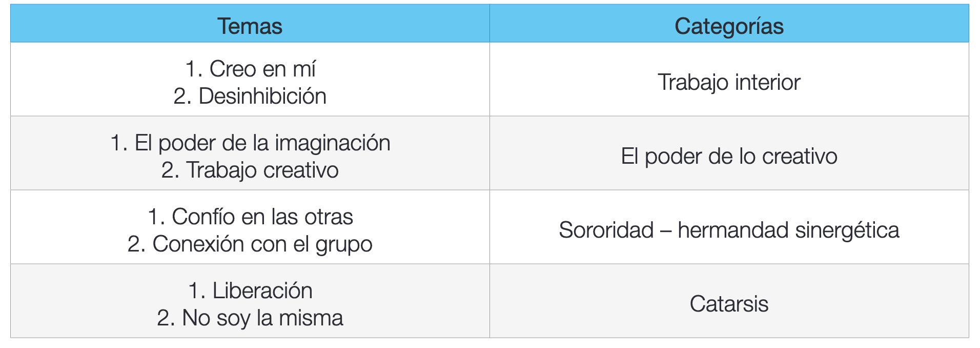Screen dimensions: 980x348
Task: Select the "Creo en mí" theme line
Action: [250, 69]
